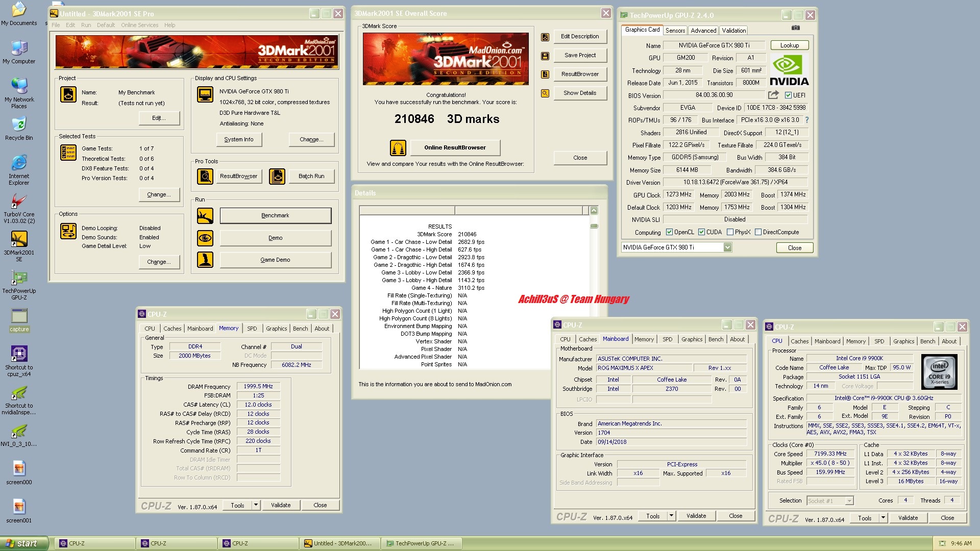Viewport: 980px width, 551px height.
Task: Click the Save Project disk icon
Action: coord(545,56)
